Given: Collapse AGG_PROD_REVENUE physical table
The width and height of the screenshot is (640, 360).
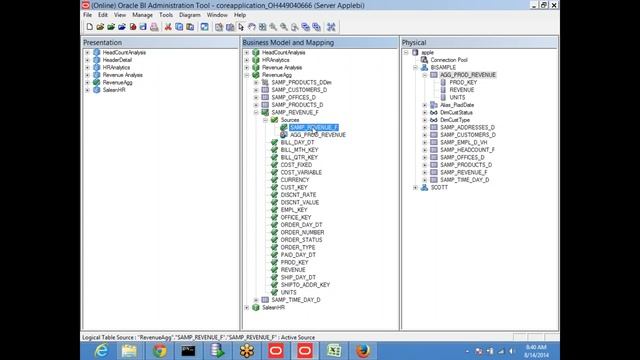Looking at the screenshot, I should (424, 75).
